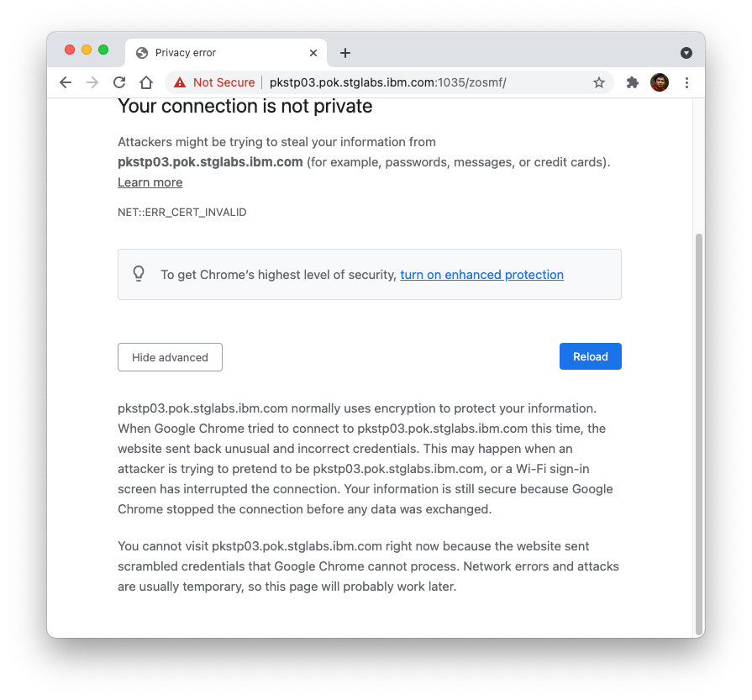Image resolution: width=752 pixels, height=700 pixels.
Task: Click turn on enhanced protection link
Action: coord(481,275)
